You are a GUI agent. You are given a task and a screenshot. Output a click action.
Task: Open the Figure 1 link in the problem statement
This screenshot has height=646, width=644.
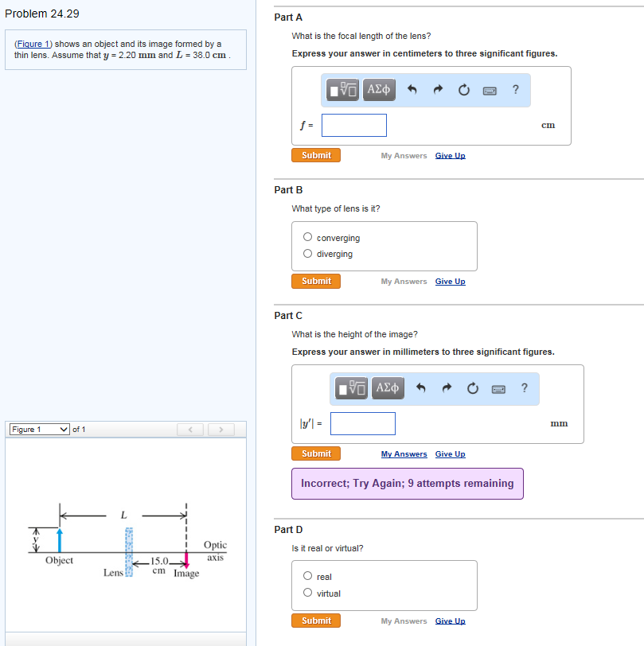coord(32,44)
